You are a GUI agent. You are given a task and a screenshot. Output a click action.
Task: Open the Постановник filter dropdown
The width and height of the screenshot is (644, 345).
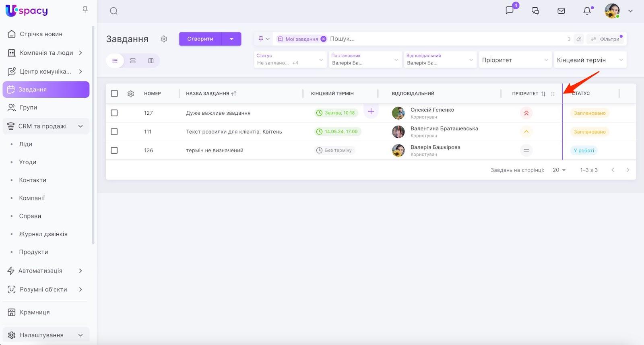click(365, 60)
